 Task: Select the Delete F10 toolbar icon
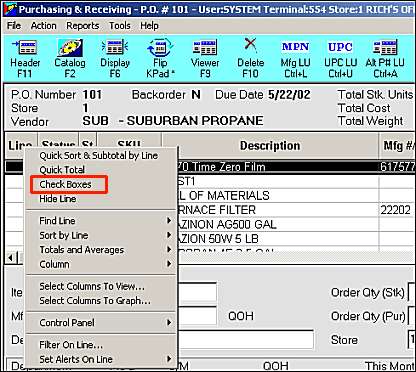(x=250, y=58)
